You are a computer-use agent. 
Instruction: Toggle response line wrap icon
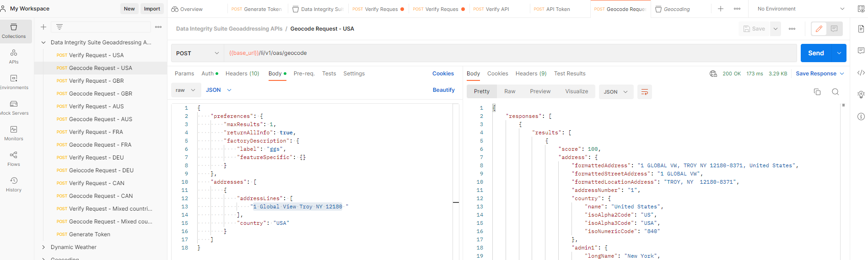[x=644, y=92]
